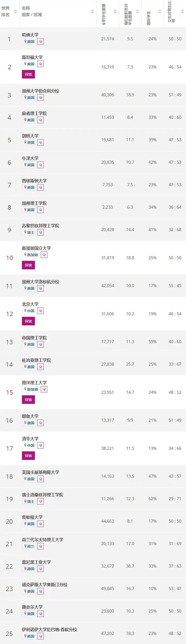Open the 剑桥大学 university link
This screenshot has height=644, width=186.
click(x=30, y=136)
